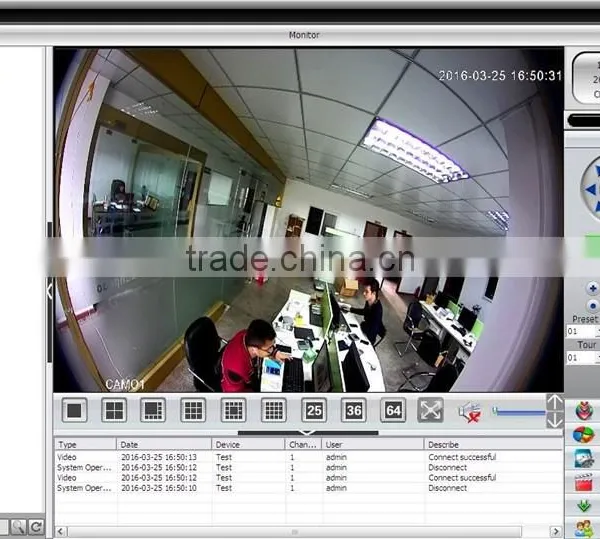Click the blue plus PTZ button
The height and width of the screenshot is (539, 600).
point(593,288)
